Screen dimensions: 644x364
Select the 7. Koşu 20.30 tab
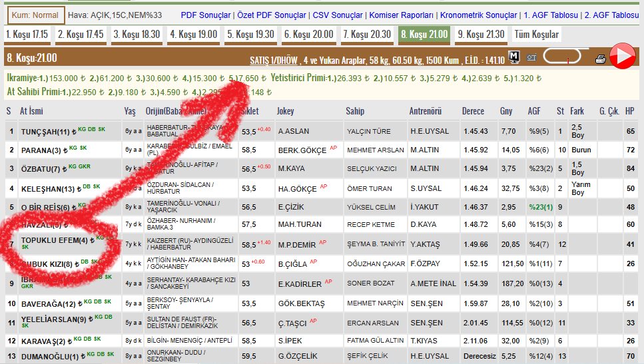[367, 35]
